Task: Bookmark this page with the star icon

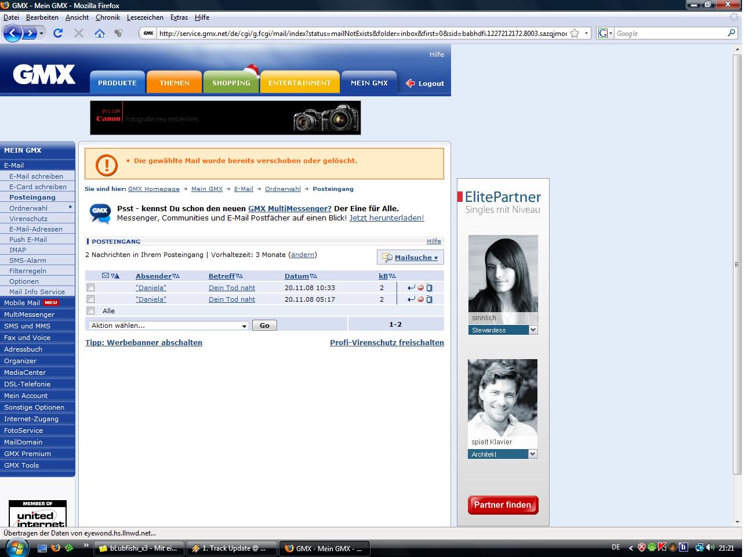Action: click(575, 34)
